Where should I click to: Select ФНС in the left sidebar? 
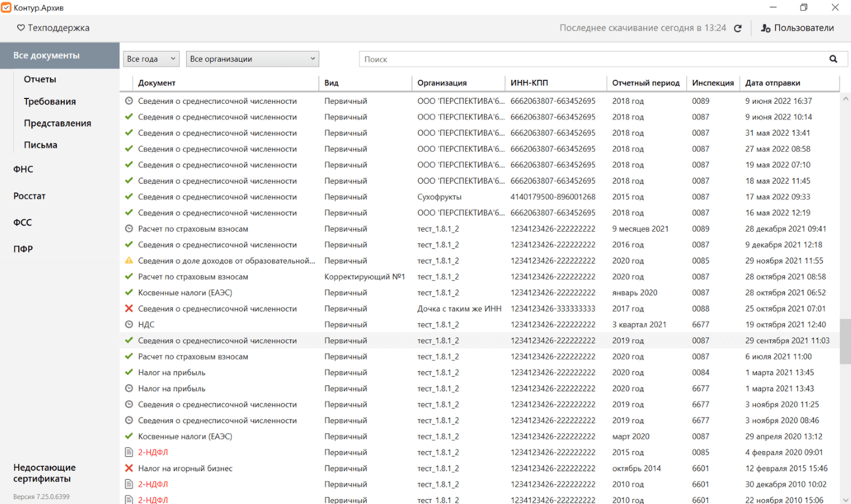point(23,170)
